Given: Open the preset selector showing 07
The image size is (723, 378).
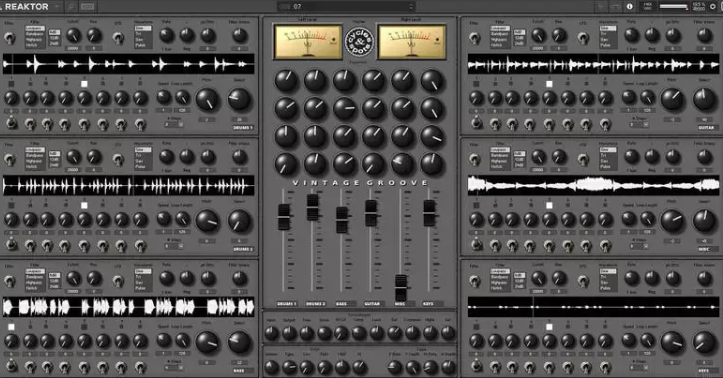Looking at the screenshot, I should pos(346,6).
